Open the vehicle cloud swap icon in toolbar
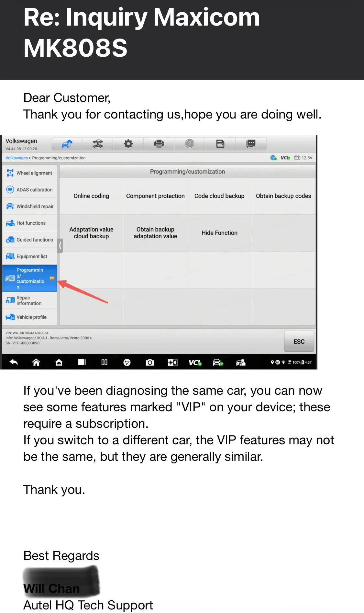 67,144
